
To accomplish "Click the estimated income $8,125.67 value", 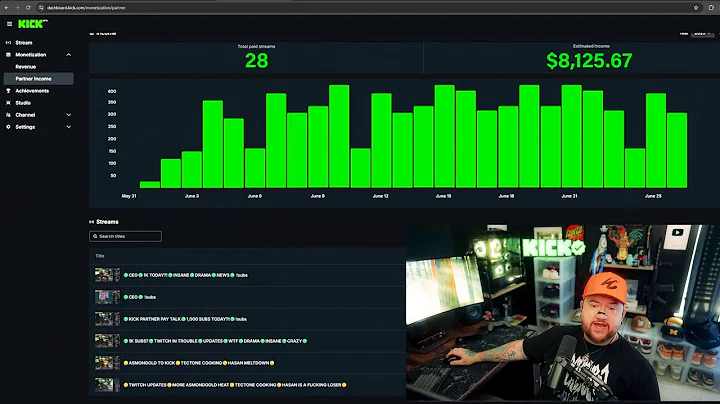I will point(589,61).
